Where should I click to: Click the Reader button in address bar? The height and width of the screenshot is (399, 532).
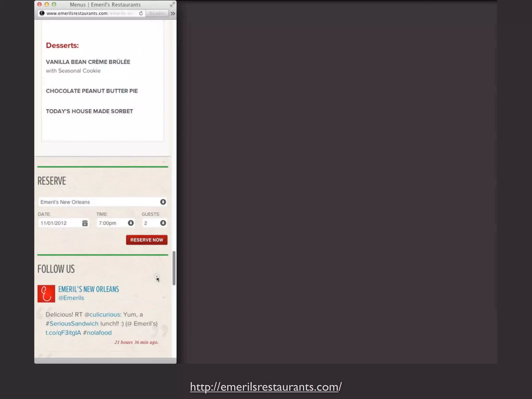[x=157, y=13]
